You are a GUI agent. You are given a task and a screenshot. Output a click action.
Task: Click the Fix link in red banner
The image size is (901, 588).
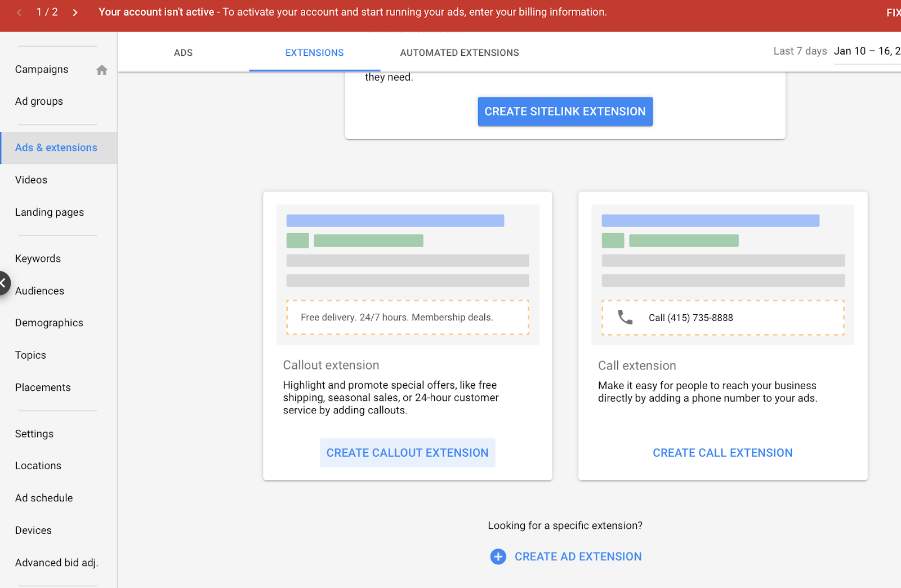893,12
